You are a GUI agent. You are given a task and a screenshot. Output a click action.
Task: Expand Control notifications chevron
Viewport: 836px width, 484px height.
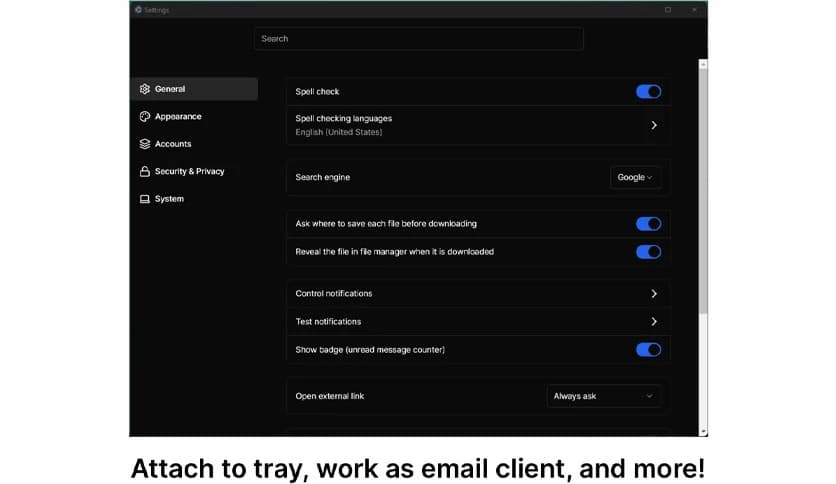click(x=654, y=294)
